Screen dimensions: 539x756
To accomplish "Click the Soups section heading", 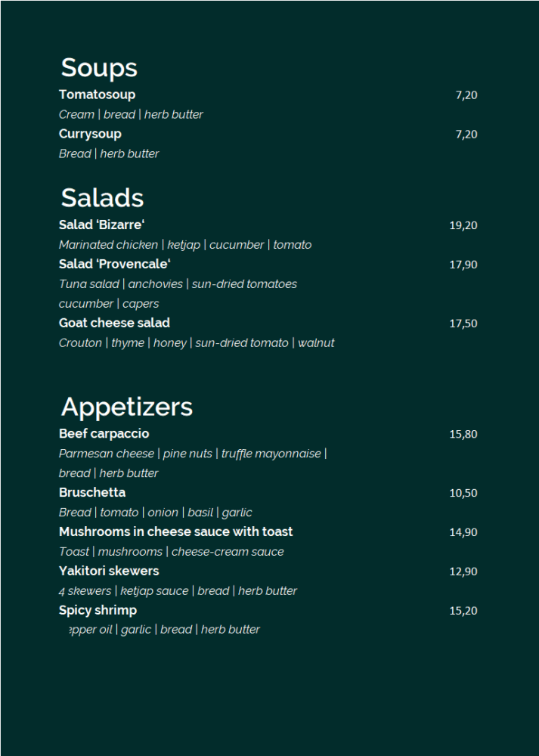I will click(99, 68).
